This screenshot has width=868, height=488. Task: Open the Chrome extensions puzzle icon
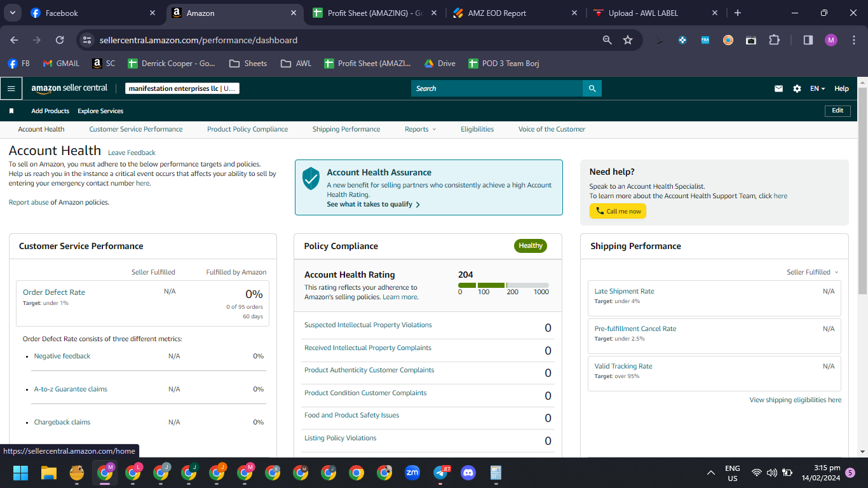pos(774,40)
